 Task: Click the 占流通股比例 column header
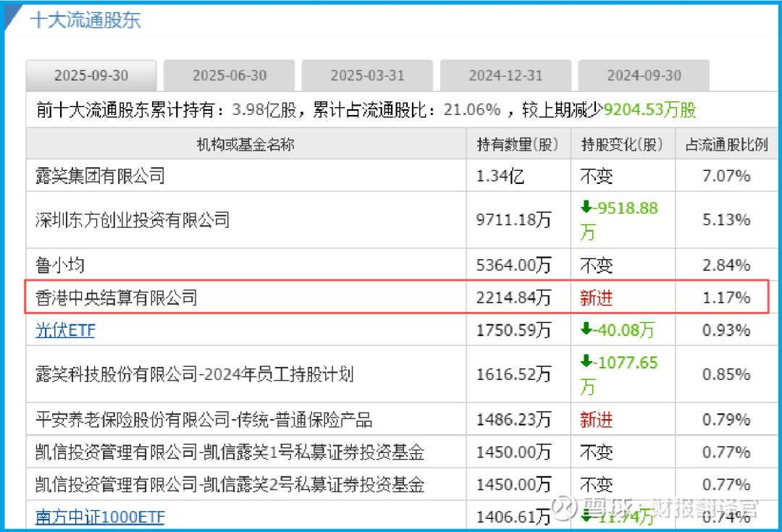727,145
